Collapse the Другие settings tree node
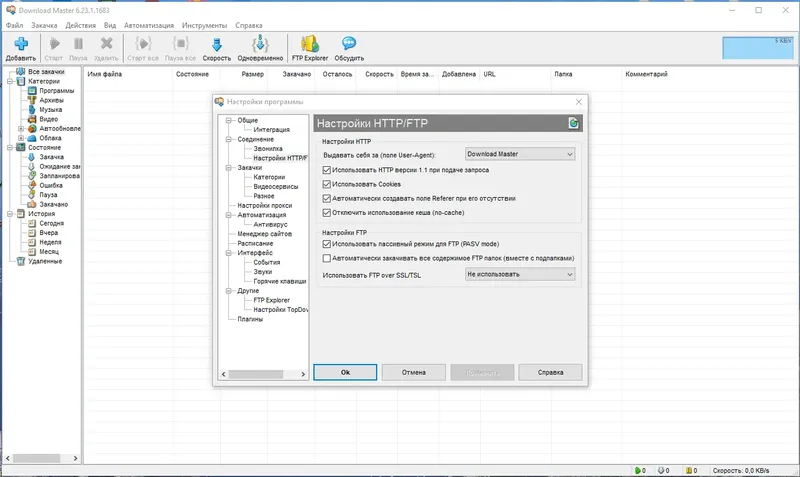The image size is (800, 477). pos(229,291)
